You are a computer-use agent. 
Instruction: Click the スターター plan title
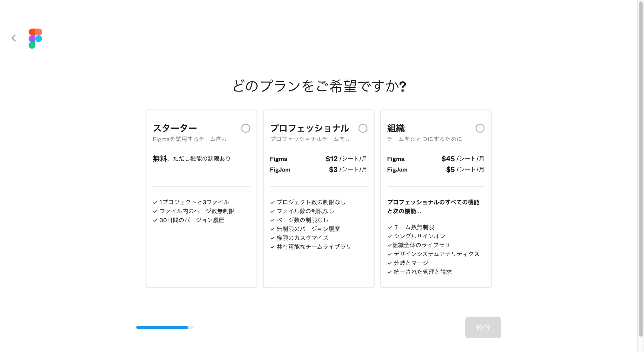[x=175, y=128]
